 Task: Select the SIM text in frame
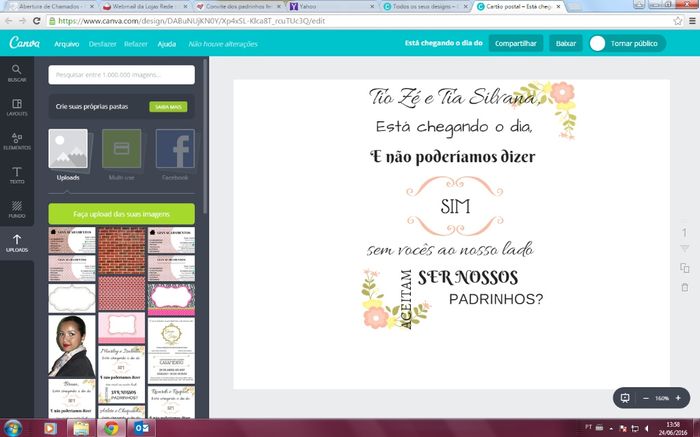coord(455,207)
